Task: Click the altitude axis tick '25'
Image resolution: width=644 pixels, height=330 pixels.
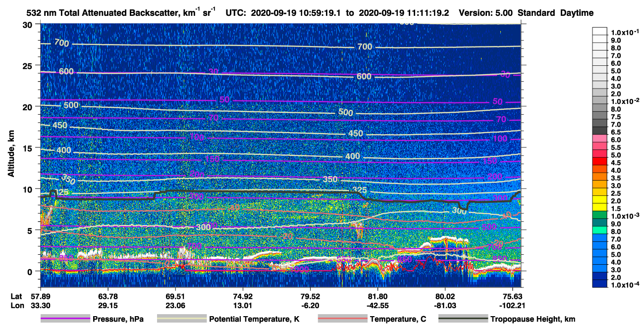Action: 28,65
